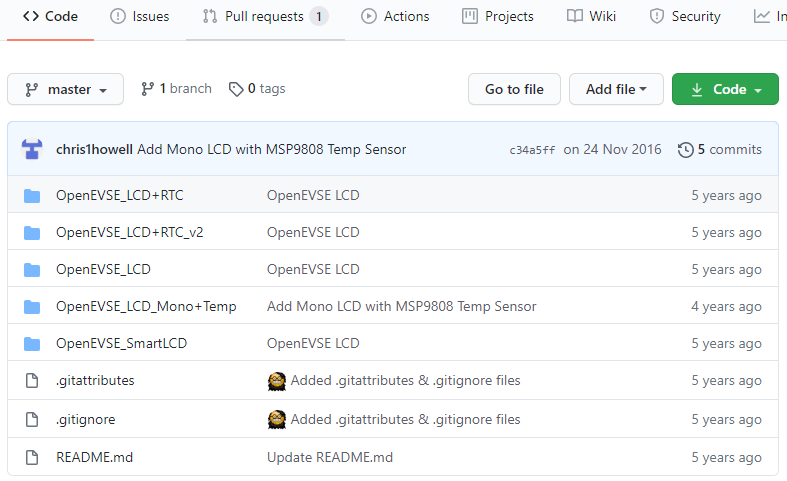Image resolution: width=787 pixels, height=481 pixels.
Task: Click the pull requests count badge
Action: pos(319,17)
